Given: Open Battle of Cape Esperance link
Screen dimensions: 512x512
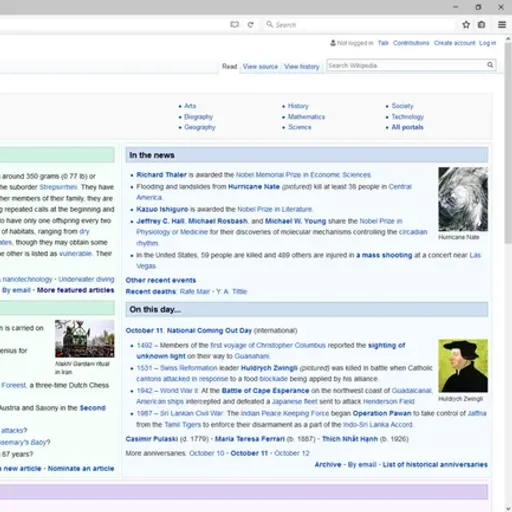Looking at the screenshot, I should pos(265,390).
